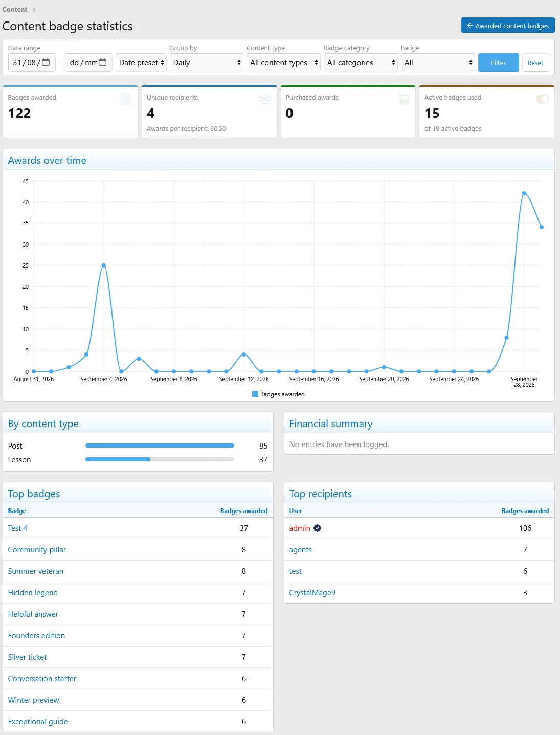Open the Winter preview badge link
The image size is (560, 735).
click(x=33, y=700)
